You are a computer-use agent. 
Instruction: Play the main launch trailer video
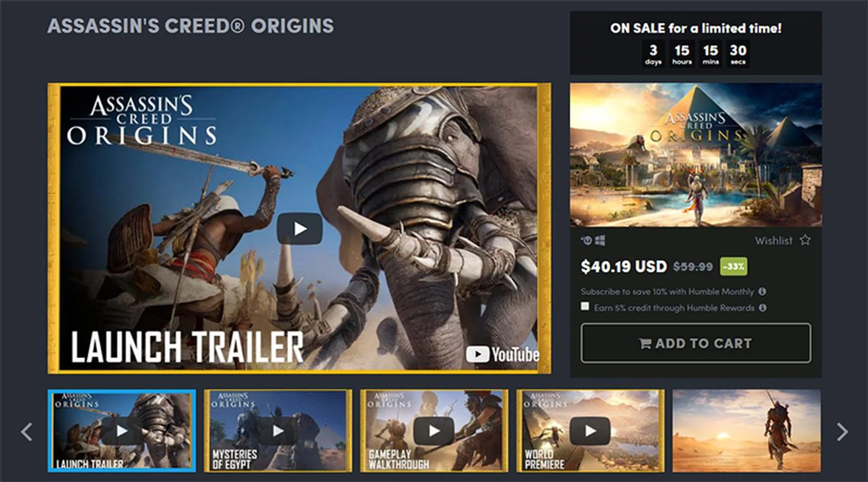pos(300,229)
